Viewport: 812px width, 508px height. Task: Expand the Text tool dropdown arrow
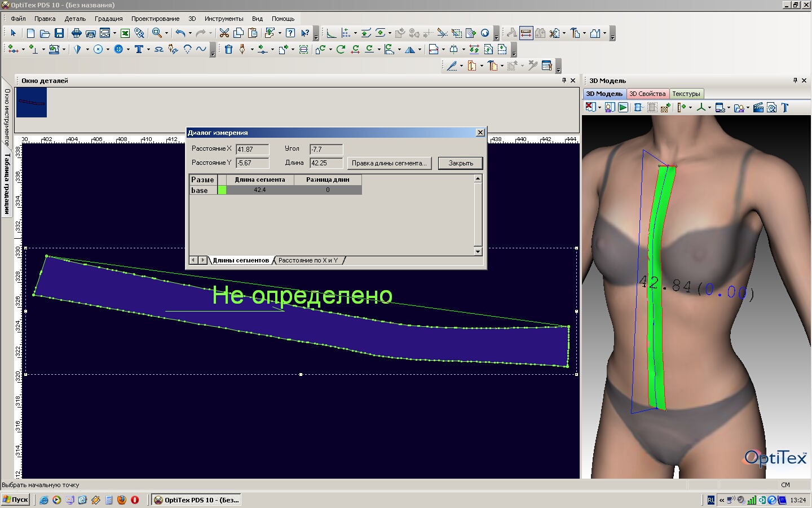148,50
